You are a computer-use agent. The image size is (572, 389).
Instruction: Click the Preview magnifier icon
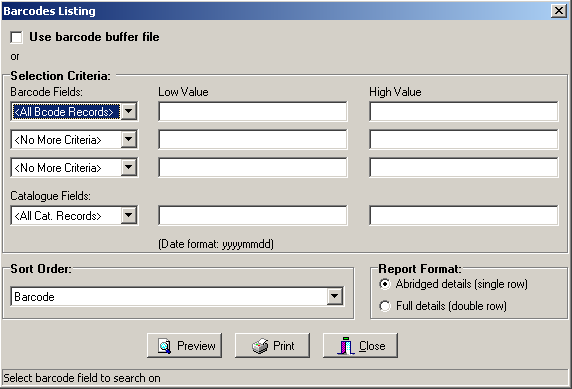pyautogui.click(x=165, y=346)
